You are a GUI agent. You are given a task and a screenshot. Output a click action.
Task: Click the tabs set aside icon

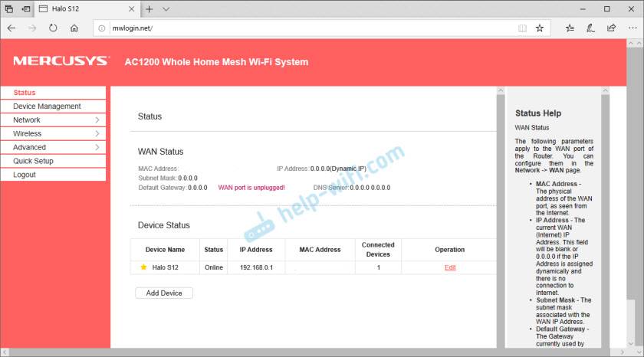pyautogui.click(x=9, y=8)
